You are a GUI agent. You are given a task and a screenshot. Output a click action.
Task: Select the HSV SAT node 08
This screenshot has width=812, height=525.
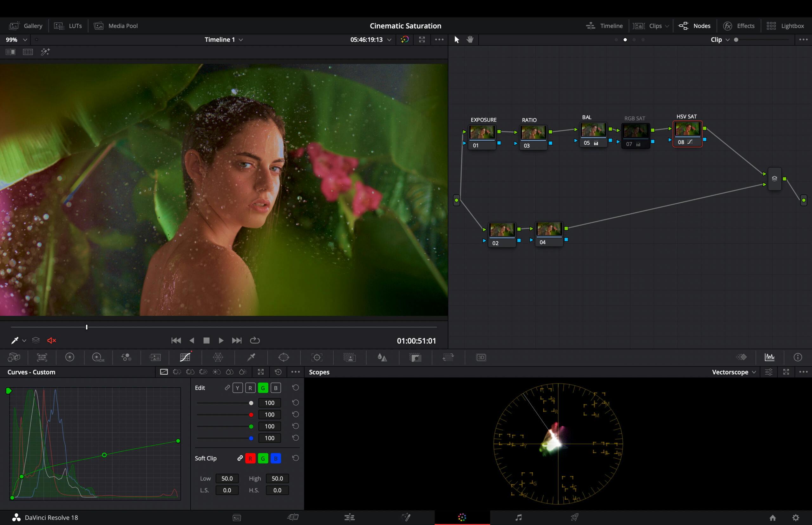tap(687, 134)
